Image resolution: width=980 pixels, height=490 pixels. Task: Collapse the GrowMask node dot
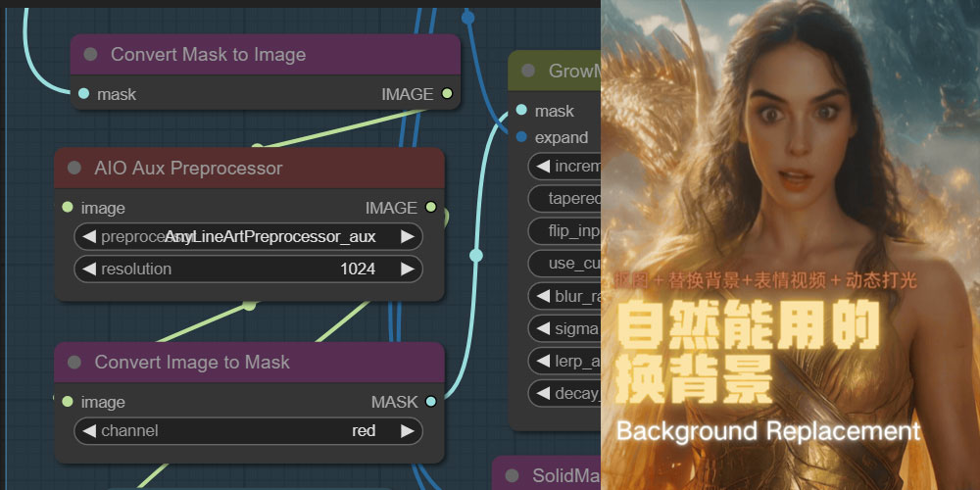[x=528, y=71]
